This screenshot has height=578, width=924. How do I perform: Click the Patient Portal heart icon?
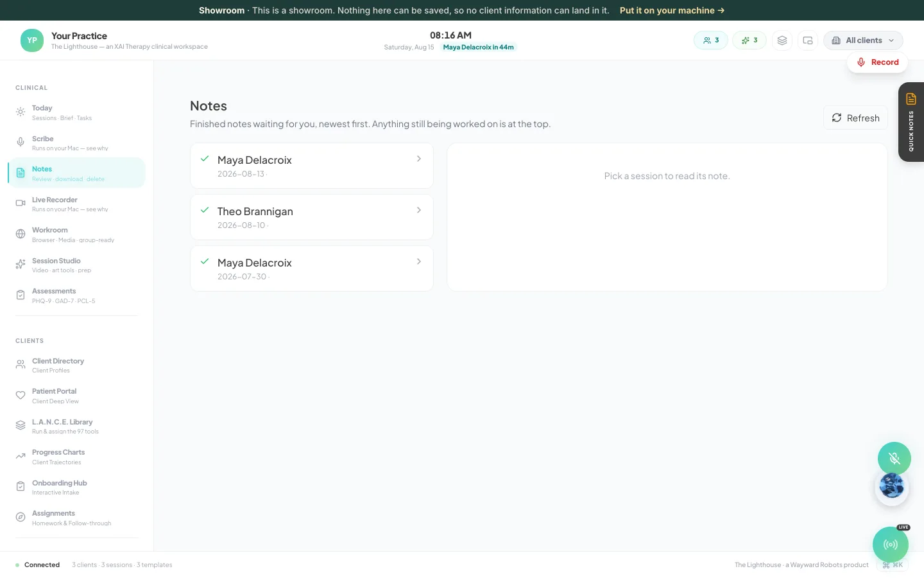click(x=21, y=395)
